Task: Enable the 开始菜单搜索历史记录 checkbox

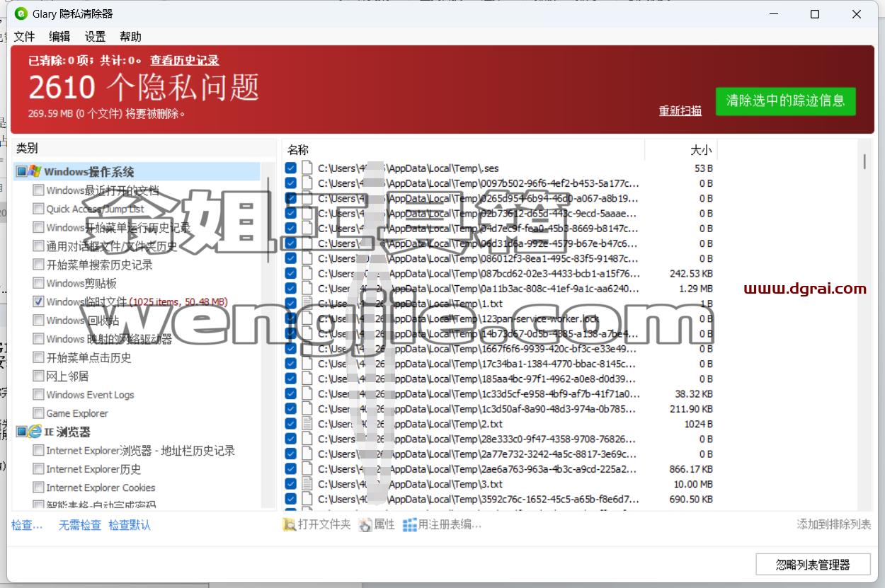Action: click(38, 265)
